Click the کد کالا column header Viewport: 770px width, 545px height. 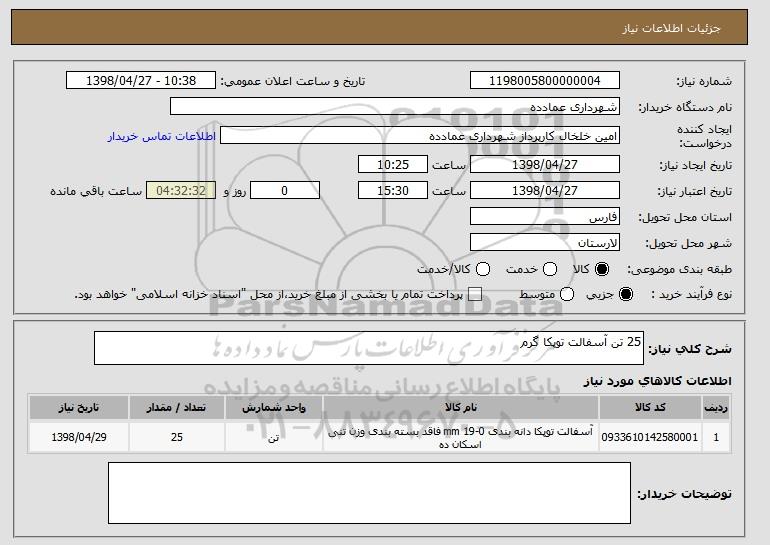point(650,408)
